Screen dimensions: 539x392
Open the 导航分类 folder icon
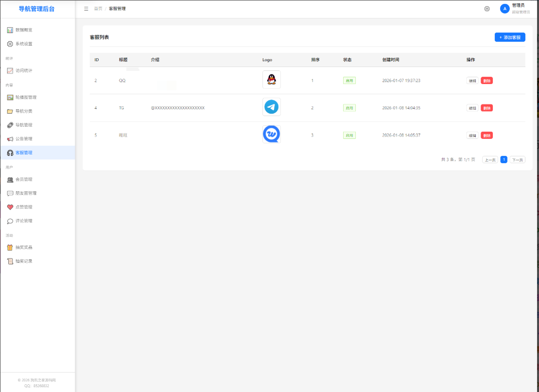click(10, 111)
